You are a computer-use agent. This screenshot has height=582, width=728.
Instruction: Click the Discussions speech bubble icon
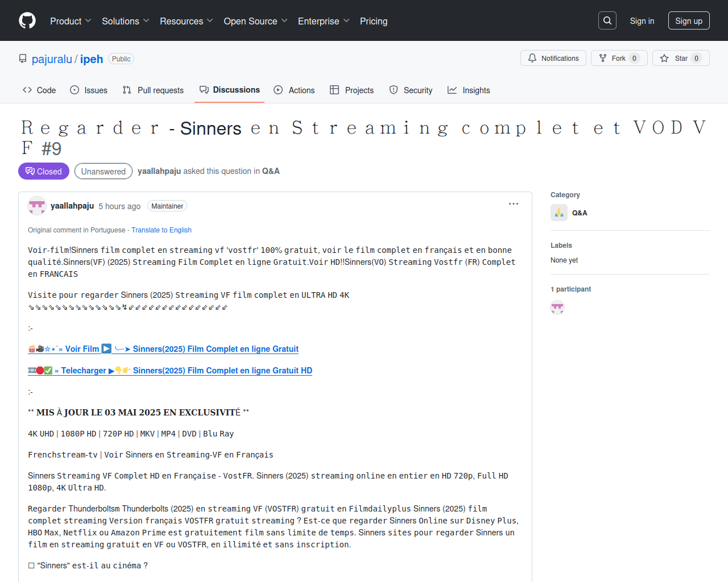click(x=204, y=90)
